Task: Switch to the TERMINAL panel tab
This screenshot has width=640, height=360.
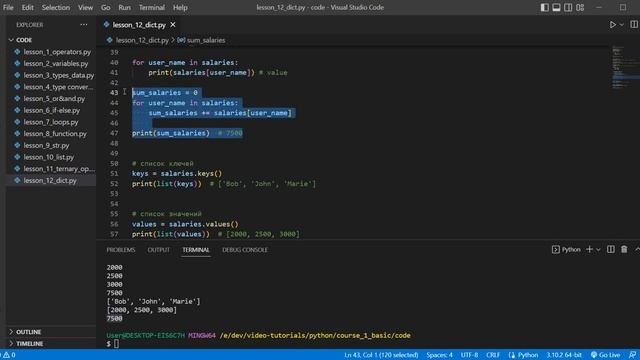Action: [x=196, y=250]
